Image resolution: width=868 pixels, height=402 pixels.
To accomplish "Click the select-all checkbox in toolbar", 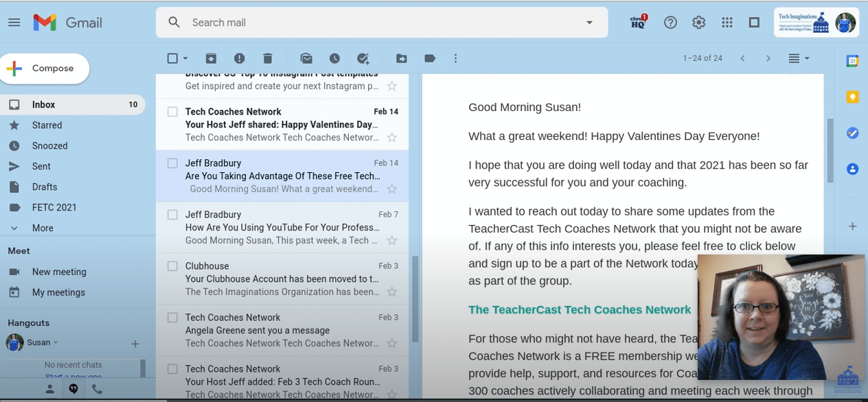I will 172,58.
